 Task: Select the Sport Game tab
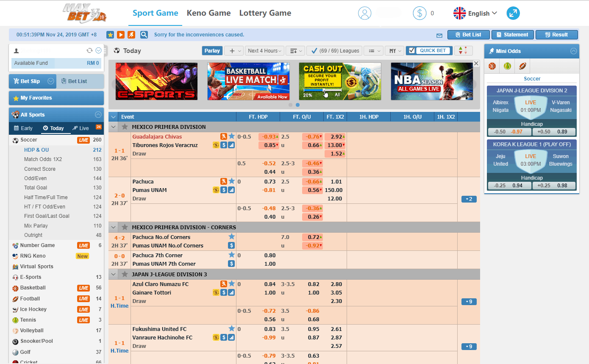click(x=155, y=13)
